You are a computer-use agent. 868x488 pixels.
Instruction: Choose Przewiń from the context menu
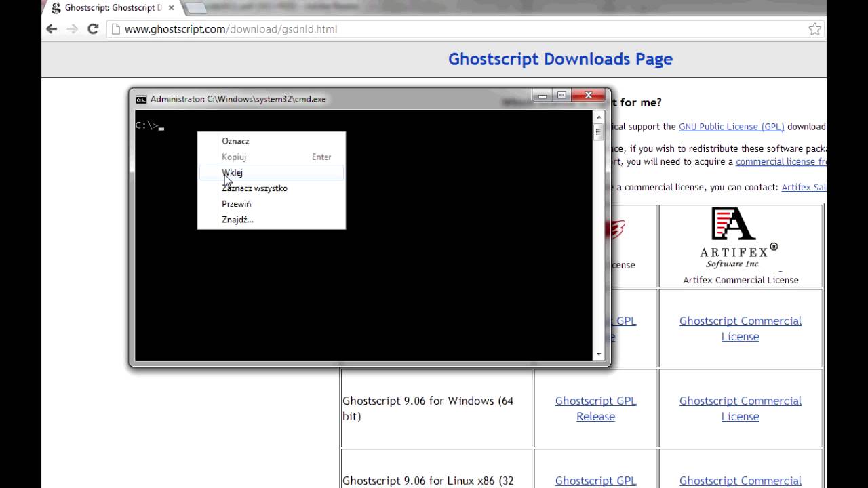271,203
